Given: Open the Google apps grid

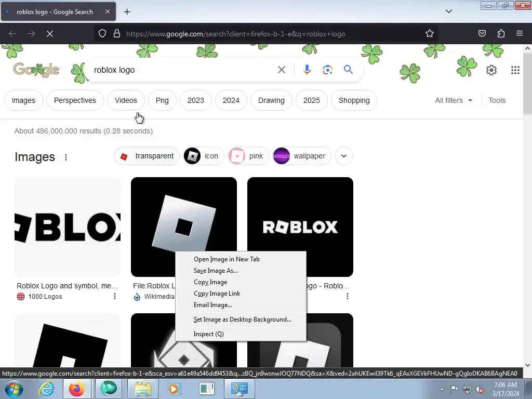Looking at the screenshot, I should pos(515,70).
